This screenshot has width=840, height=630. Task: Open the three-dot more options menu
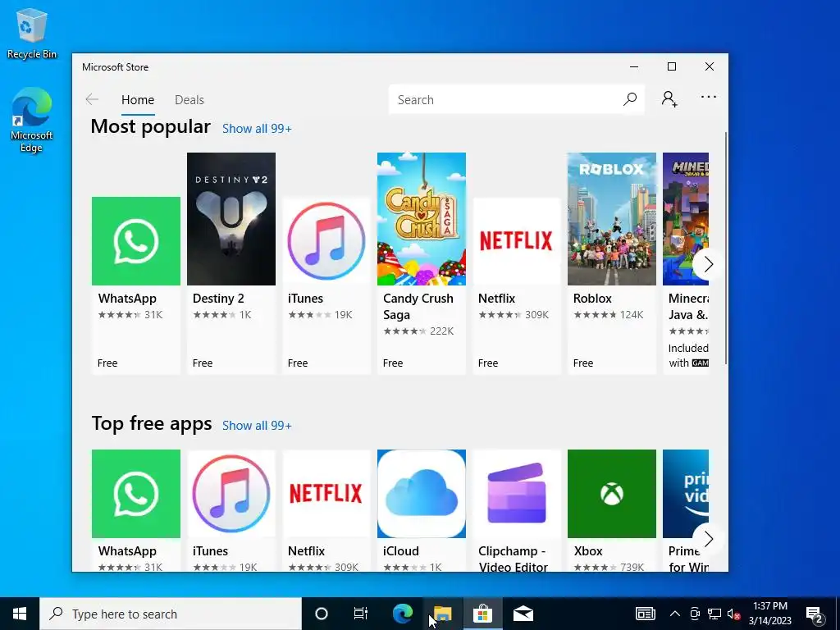coord(708,97)
